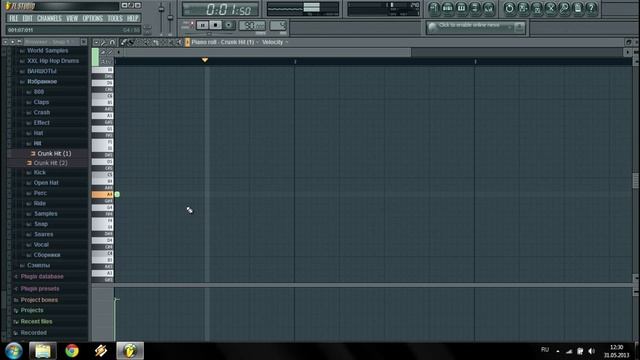Click the orange piano roll channel indicator
The height and width of the screenshot is (360, 640).
(x=187, y=42)
